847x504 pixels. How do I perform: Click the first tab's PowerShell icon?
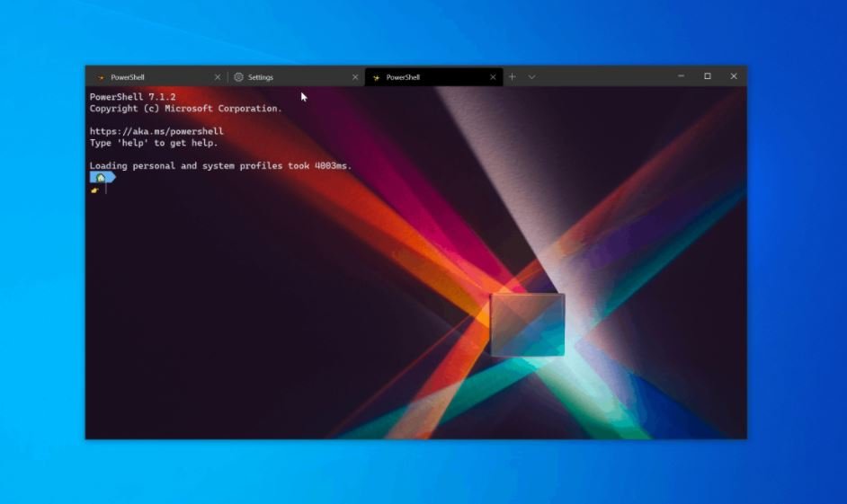101,77
